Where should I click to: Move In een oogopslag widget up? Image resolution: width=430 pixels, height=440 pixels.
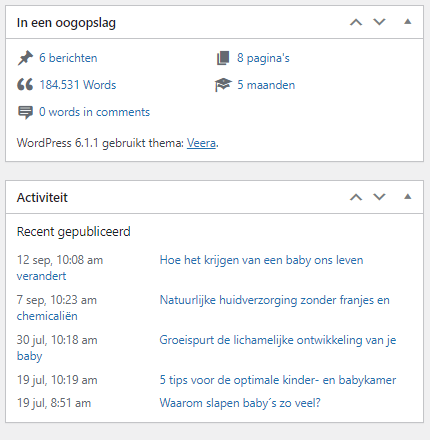point(356,22)
